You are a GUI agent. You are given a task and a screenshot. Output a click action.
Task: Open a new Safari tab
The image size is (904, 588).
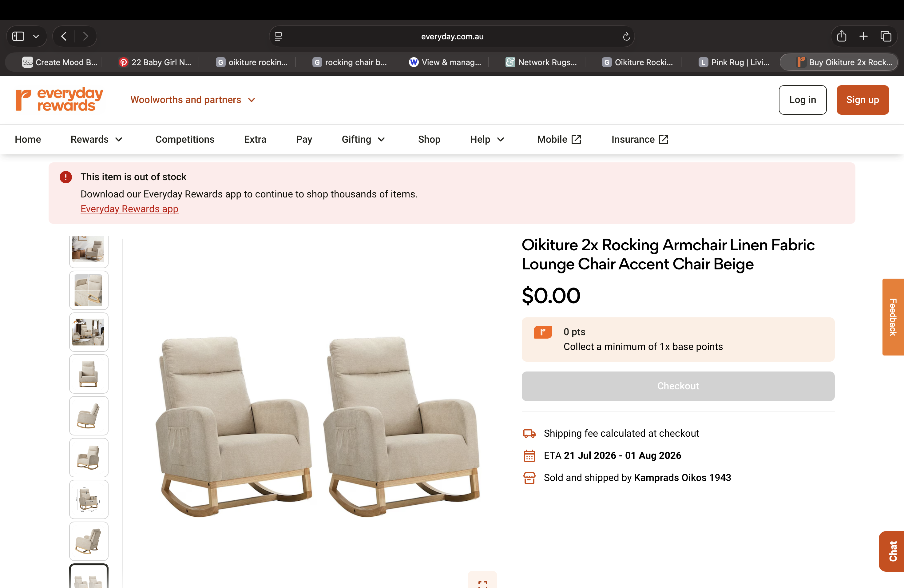[863, 36]
